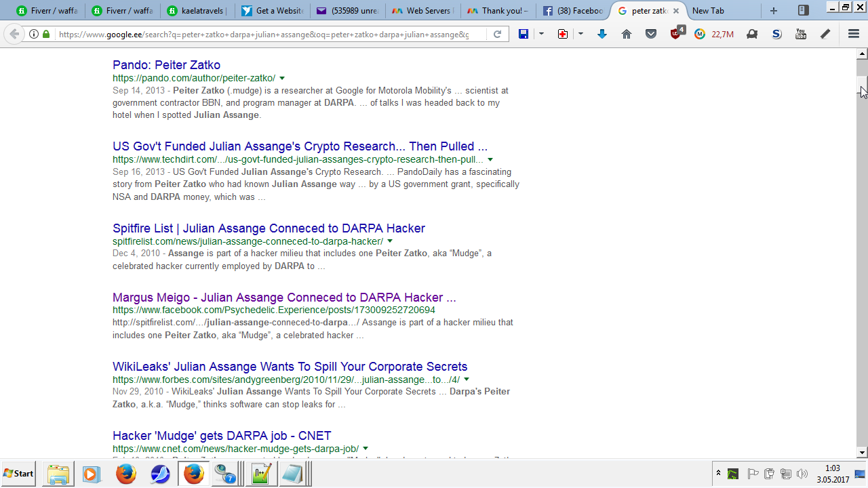868x488 pixels.
Task: Click the YouTube extension icon
Action: [x=801, y=34]
